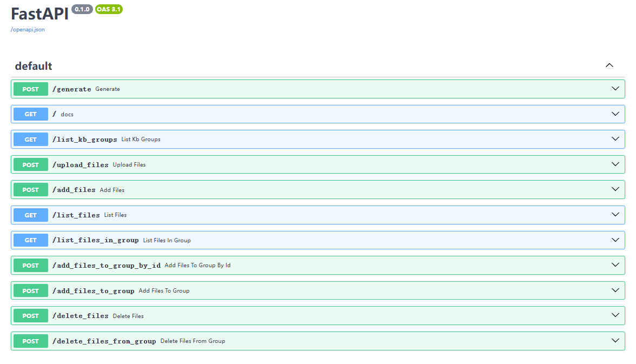The height and width of the screenshot is (364, 636).
Task: Click the 'Add Files' summary text
Action: pyautogui.click(x=112, y=190)
